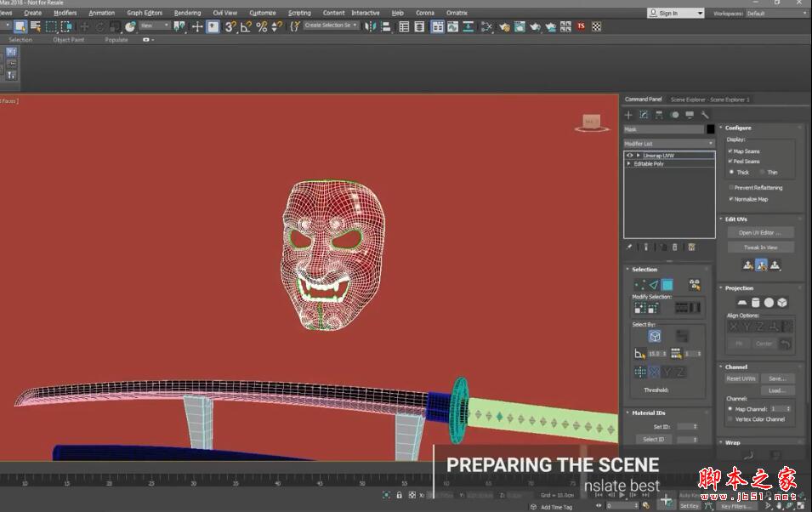Click the Spinner Snap toggle icon
This screenshot has width=812, height=512.
pos(277,26)
